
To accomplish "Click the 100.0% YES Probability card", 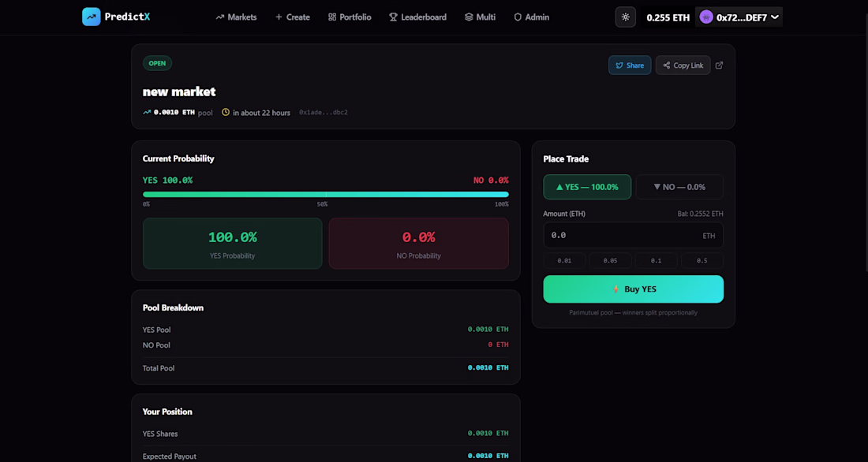I will tap(233, 244).
